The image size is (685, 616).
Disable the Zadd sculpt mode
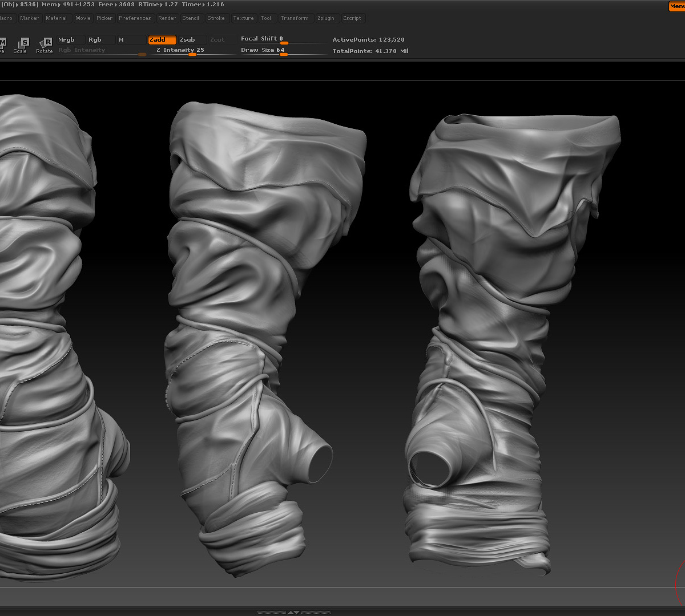pyautogui.click(x=162, y=40)
